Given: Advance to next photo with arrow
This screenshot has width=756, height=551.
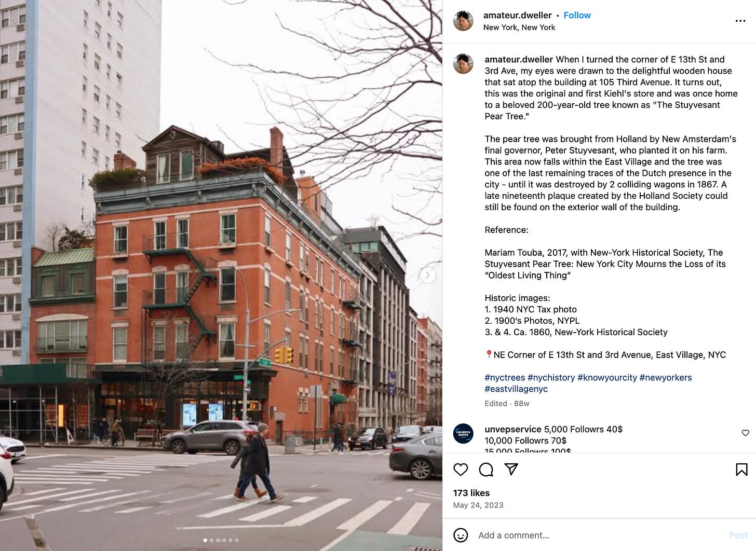Looking at the screenshot, I should click(x=428, y=275).
